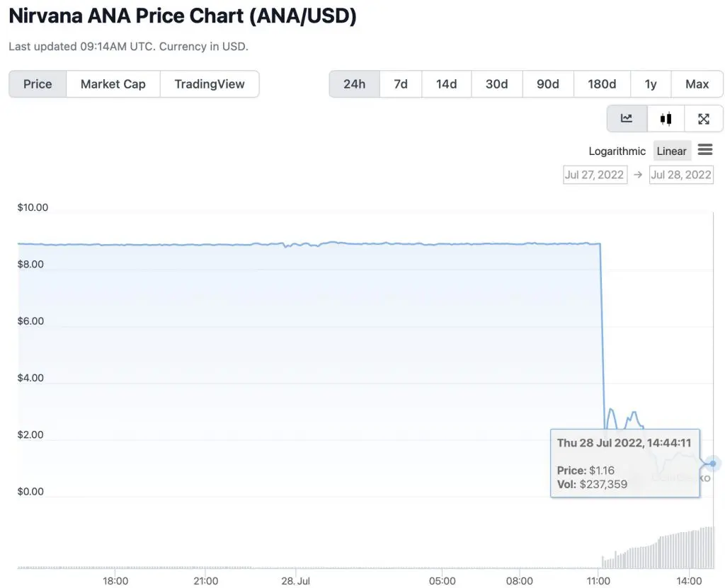
Task: Switch to candlestick chart icon
Action: click(666, 119)
